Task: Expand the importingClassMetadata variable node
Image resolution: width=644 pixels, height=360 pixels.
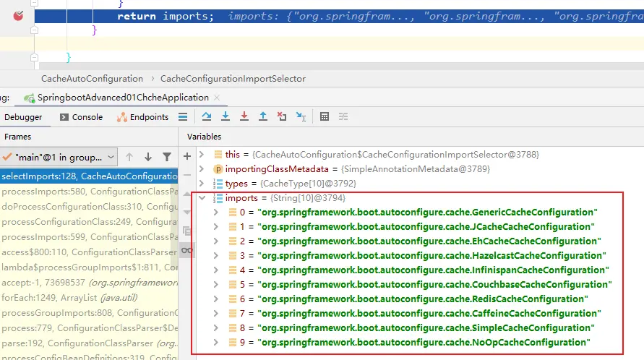Action: [x=202, y=169]
